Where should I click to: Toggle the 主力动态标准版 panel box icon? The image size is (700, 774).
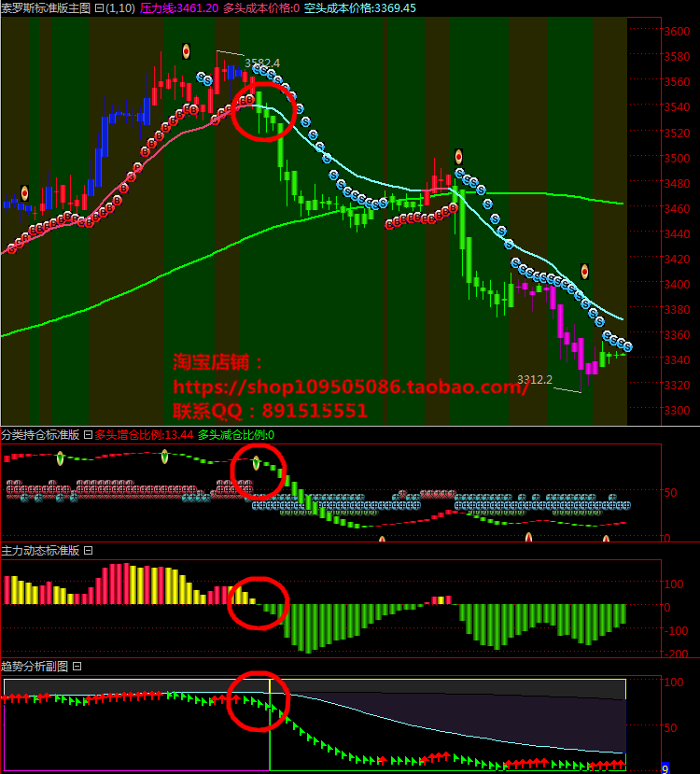coord(88,551)
